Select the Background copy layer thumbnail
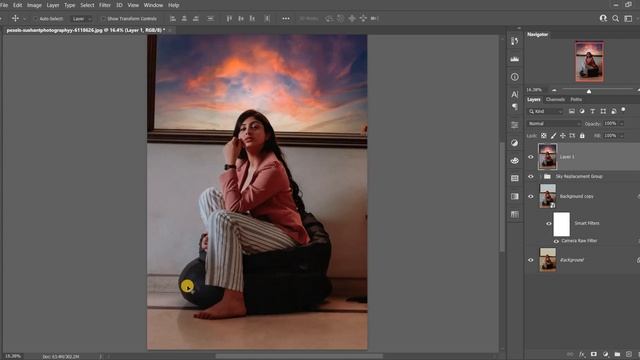This screenshot has height=360, width=640. click(548, 196)
